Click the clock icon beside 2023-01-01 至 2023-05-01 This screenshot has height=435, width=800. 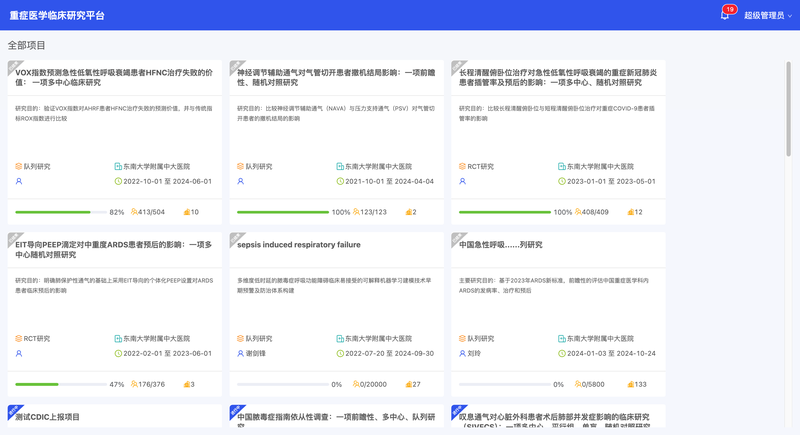tap(562, 181)
